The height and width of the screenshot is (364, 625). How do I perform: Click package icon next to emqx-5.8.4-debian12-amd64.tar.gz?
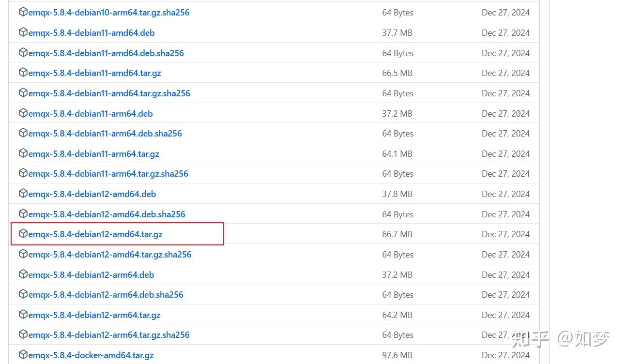[x=23, y=234]
